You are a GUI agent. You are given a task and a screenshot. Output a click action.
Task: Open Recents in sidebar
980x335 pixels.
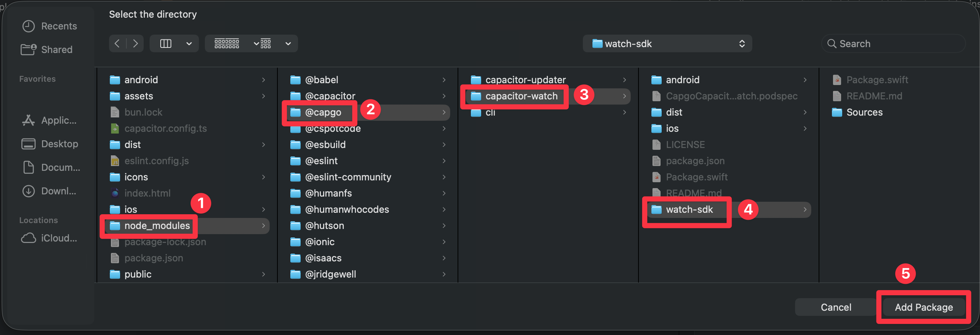tap(49, 26)
